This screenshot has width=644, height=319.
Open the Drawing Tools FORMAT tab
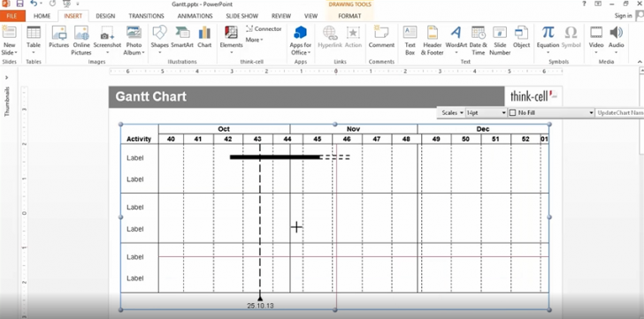349,16
